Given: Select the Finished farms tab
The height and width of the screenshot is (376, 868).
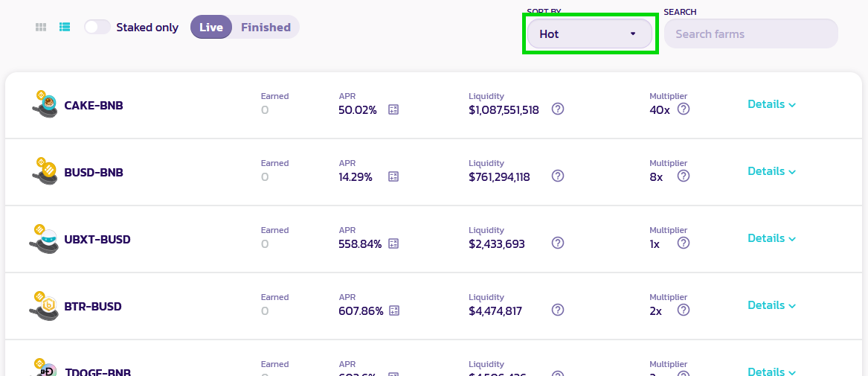Looking at the screenshot, I should 266,27.
